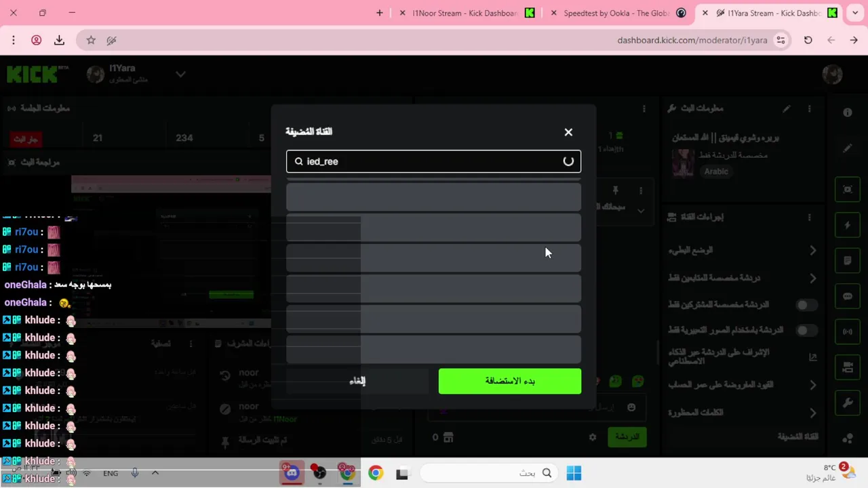The height and width of the screenshot is (488, 868).
Task: Open the three-dot menu of stream info panel
Action: (x=809, y=108)
